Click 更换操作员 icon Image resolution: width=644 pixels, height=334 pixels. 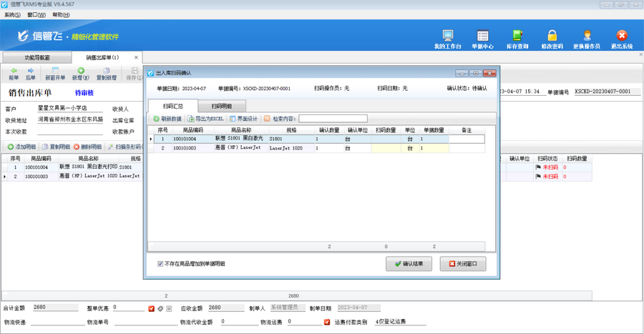pyautogui.click(x=586, y=39)
